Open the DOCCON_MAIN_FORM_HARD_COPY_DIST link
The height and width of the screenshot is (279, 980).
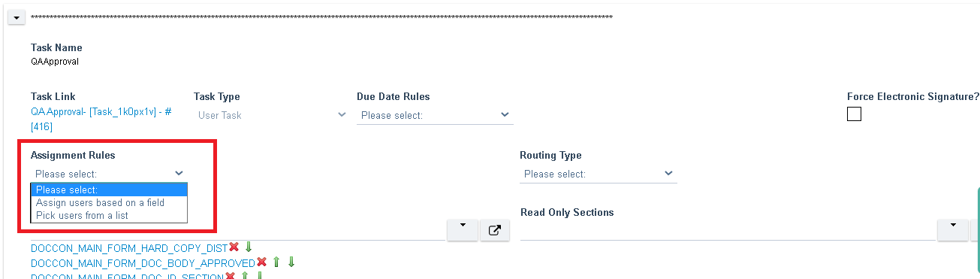pyautogui.click(x=129, y=247)
